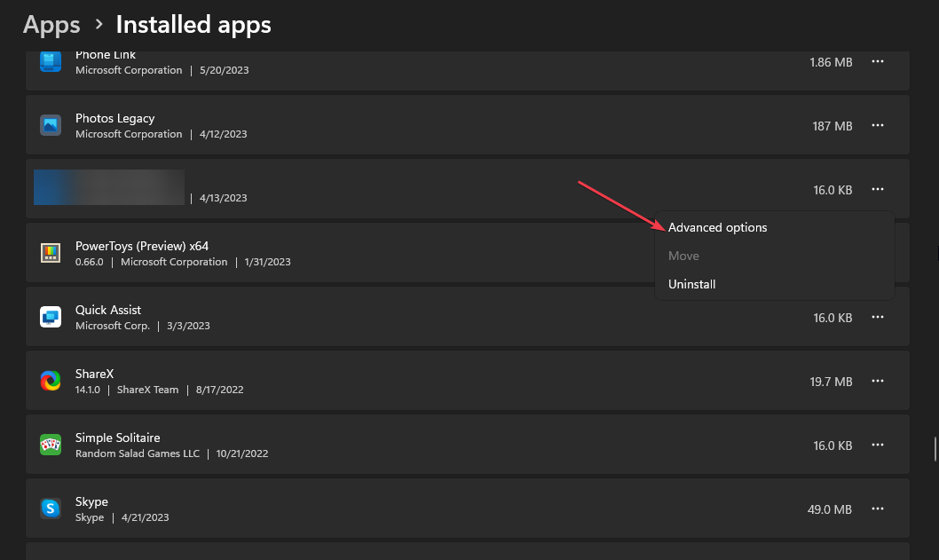
Task: Click the blurred app name entry
Action: click(x=109, y=187)
